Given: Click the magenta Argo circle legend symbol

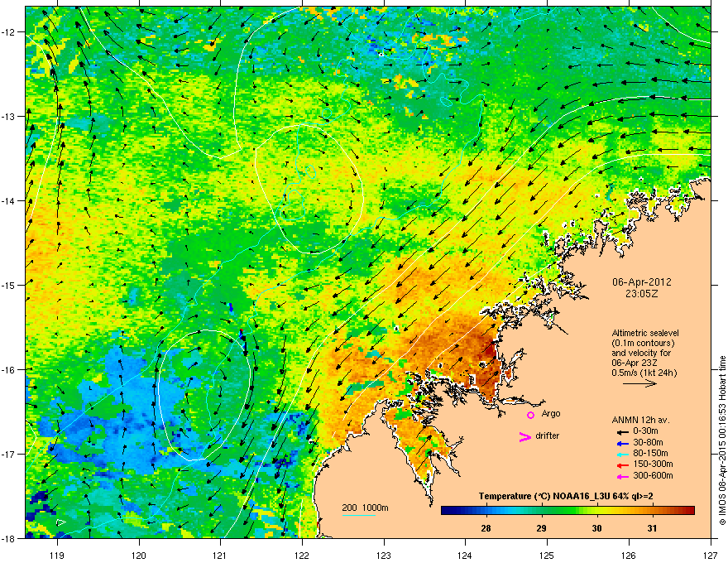Looking at the screenshot, I should click(530, 415).
